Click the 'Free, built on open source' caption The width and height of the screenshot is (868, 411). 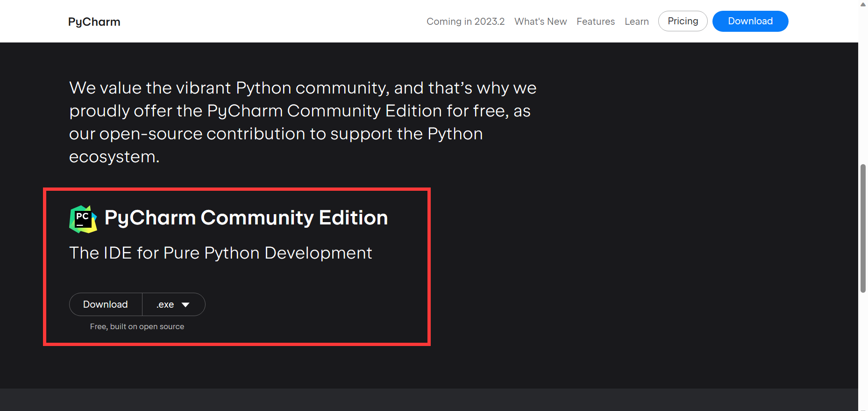click(137, 326)
